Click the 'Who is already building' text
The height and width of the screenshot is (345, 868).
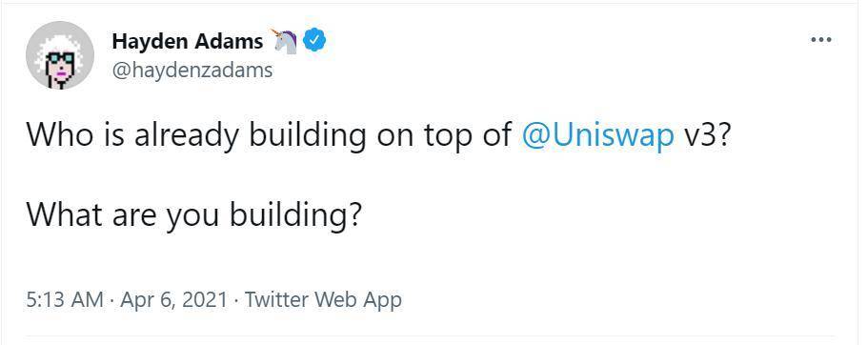(x=196, y=135)
